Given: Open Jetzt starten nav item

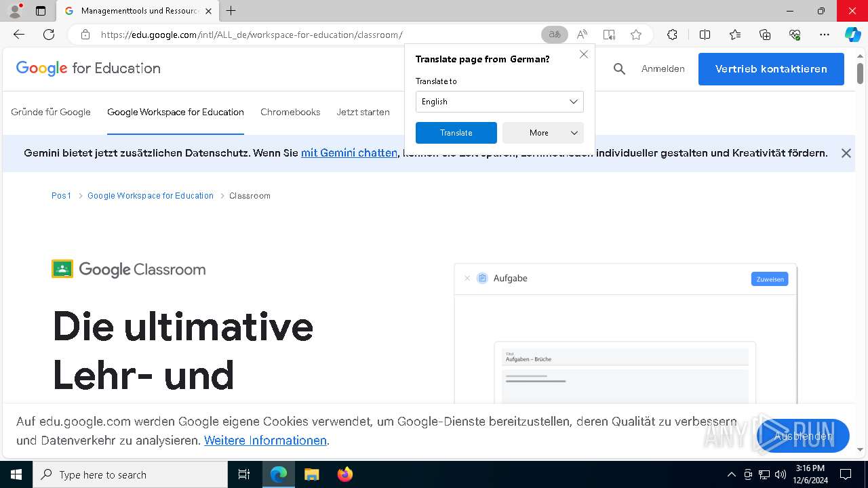Looking at the screenshot, I should click(363, 112).
